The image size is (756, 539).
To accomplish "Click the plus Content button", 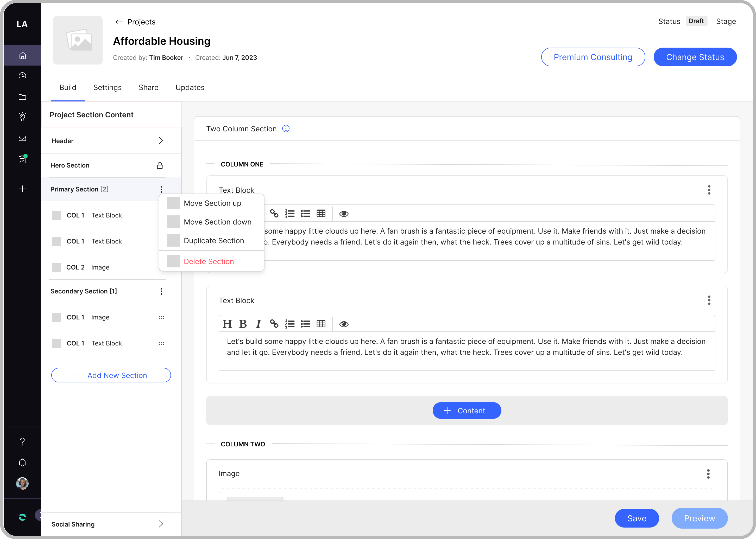I will [467, 410].
